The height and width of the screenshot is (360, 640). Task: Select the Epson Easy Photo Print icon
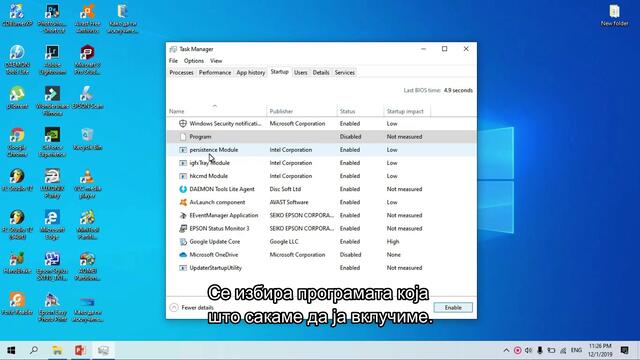(x=52, y=307)
